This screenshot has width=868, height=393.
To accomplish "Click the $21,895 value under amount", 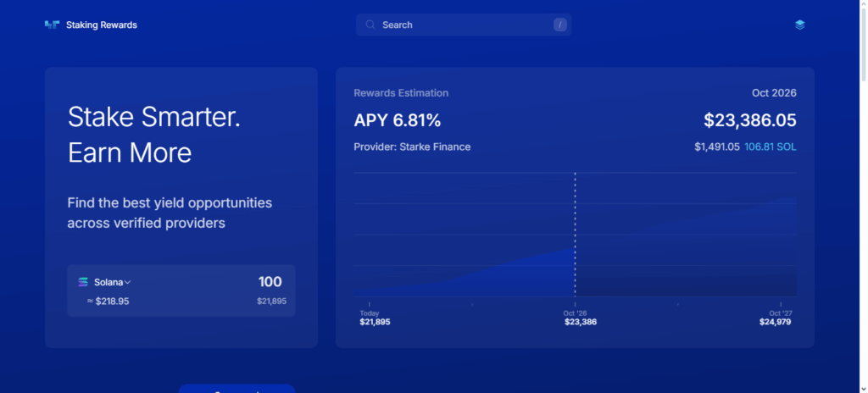I will click(x=271, y=302).
